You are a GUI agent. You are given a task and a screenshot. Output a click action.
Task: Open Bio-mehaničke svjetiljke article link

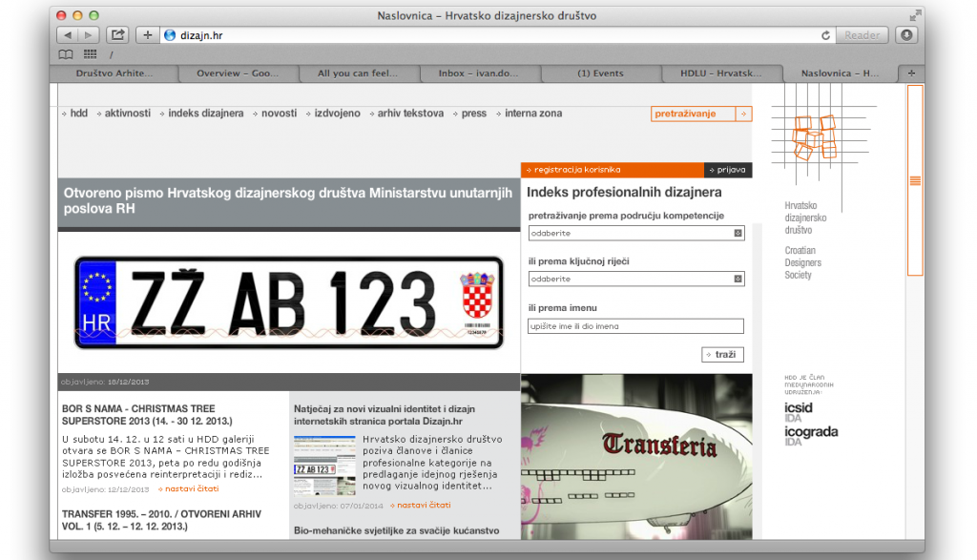click(396, 530)
